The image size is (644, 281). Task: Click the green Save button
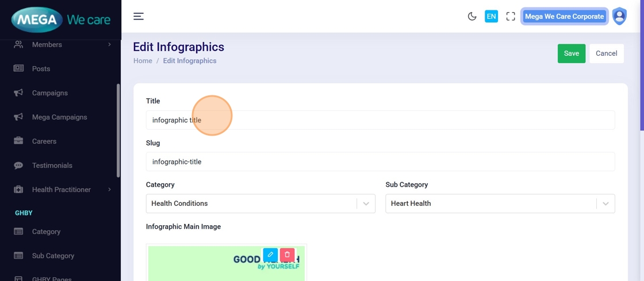pyautogui.click(x=572, y=53)
